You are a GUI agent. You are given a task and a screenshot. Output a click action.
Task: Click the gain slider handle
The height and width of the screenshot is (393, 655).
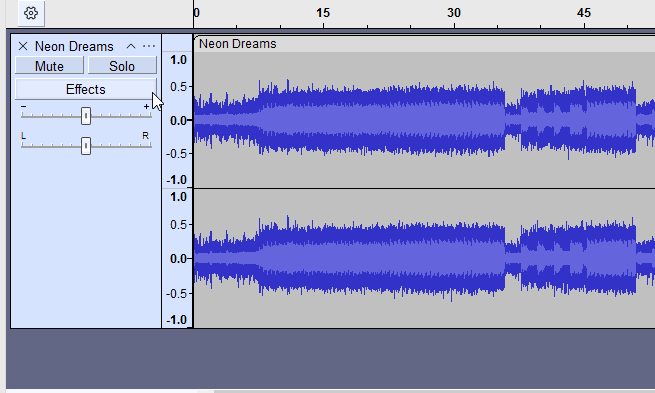point(86,116)
